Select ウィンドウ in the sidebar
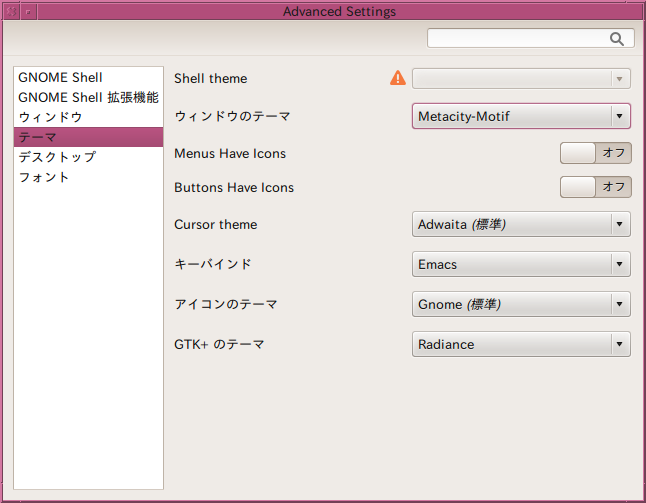Viewport: 646px width, 503px height. tap(89, 117)
